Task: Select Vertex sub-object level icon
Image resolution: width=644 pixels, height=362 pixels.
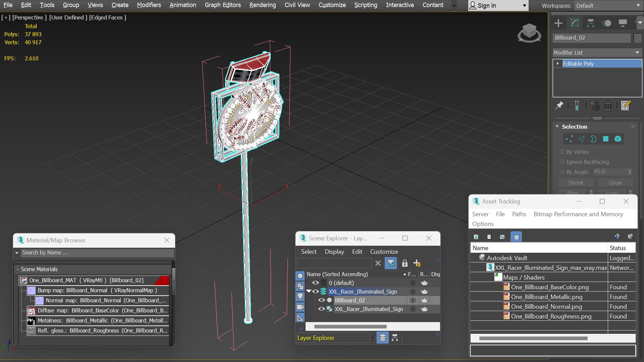Action: (x=569, y=139)
